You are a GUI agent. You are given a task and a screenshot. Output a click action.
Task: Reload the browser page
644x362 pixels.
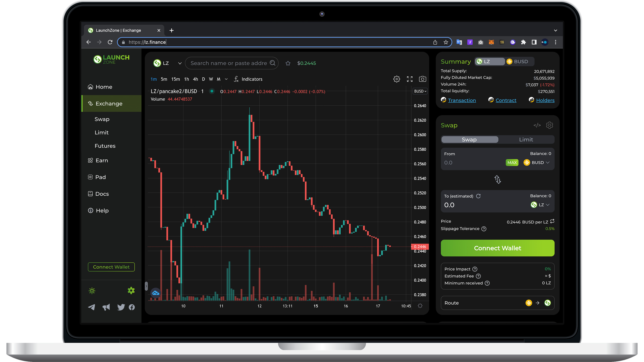110,42
